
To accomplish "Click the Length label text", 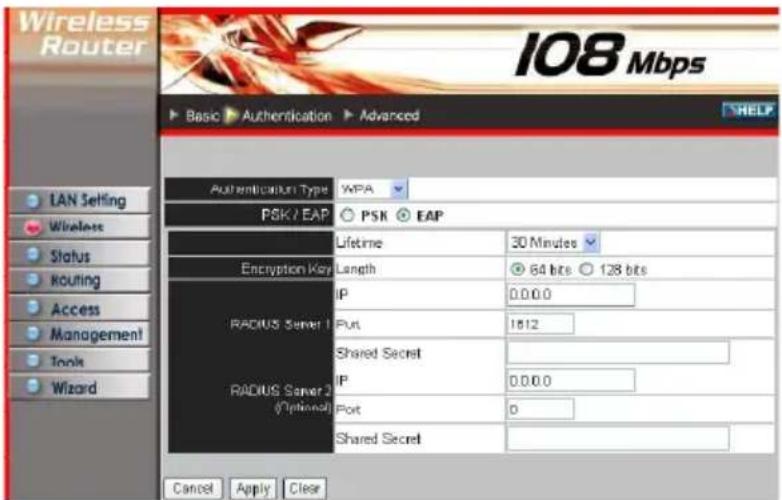I will pos(355,269).
